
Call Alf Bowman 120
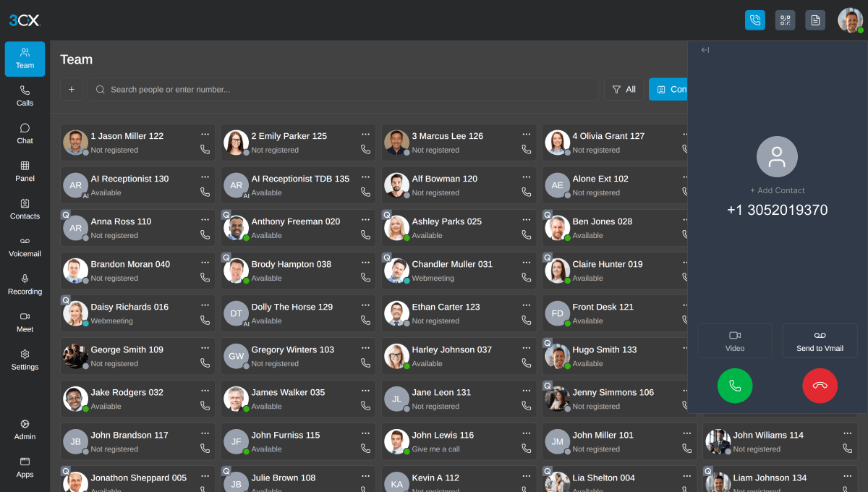[x=526, y=192]
